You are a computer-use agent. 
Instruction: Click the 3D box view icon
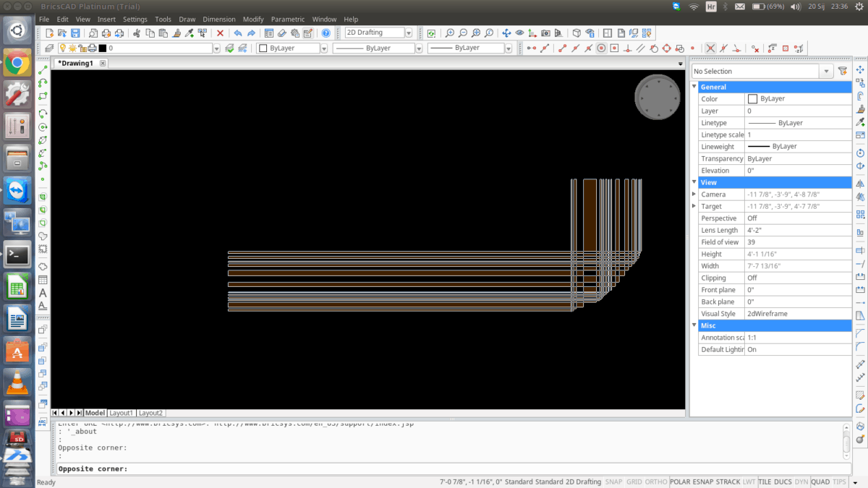576,33
